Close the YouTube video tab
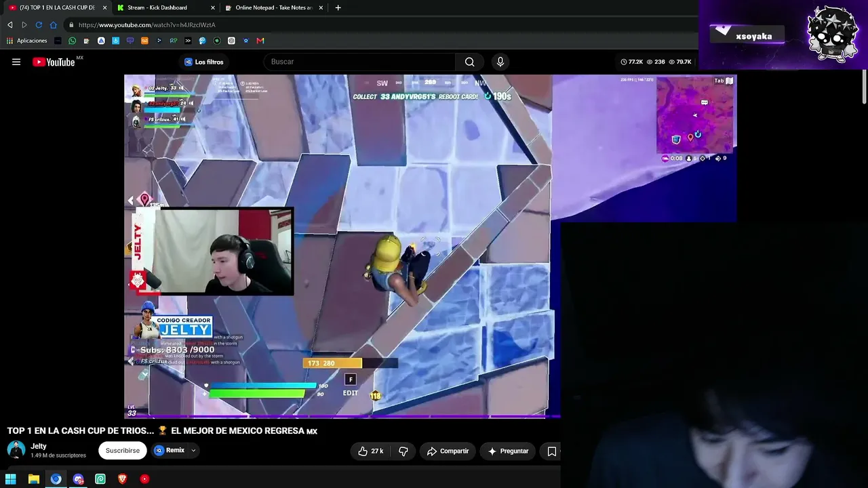Screen dimensions: 868x488 [104, 7]
